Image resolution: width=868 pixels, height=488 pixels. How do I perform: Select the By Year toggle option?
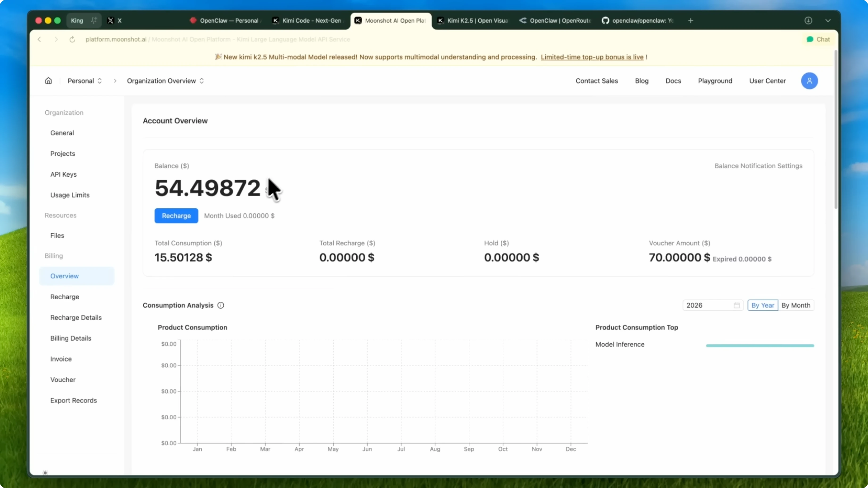(x=763, y=305)
